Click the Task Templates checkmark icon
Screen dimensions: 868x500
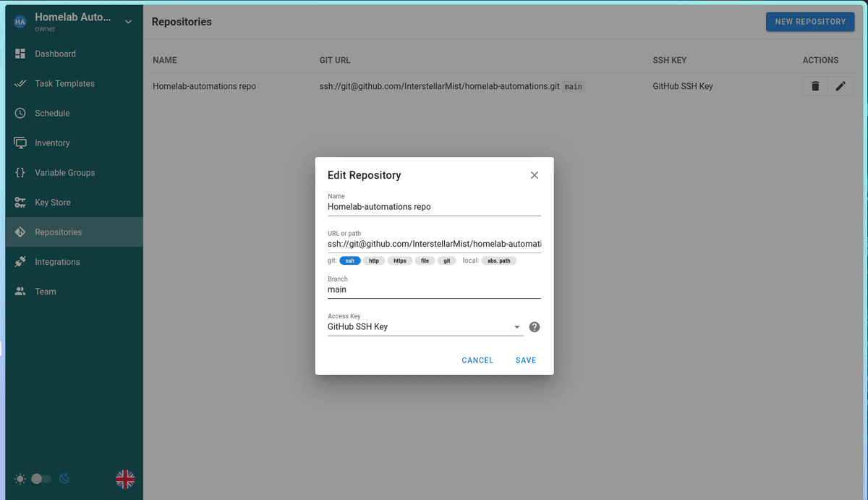20,83
